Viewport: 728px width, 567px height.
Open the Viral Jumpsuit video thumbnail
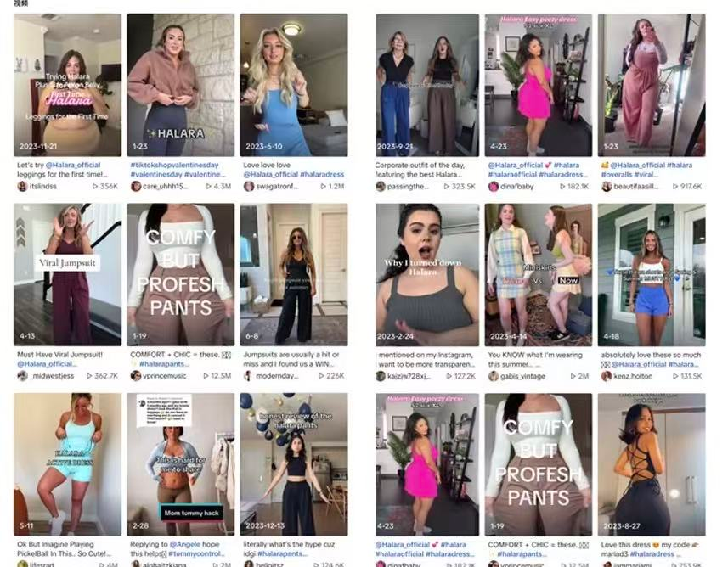[67, 275]
